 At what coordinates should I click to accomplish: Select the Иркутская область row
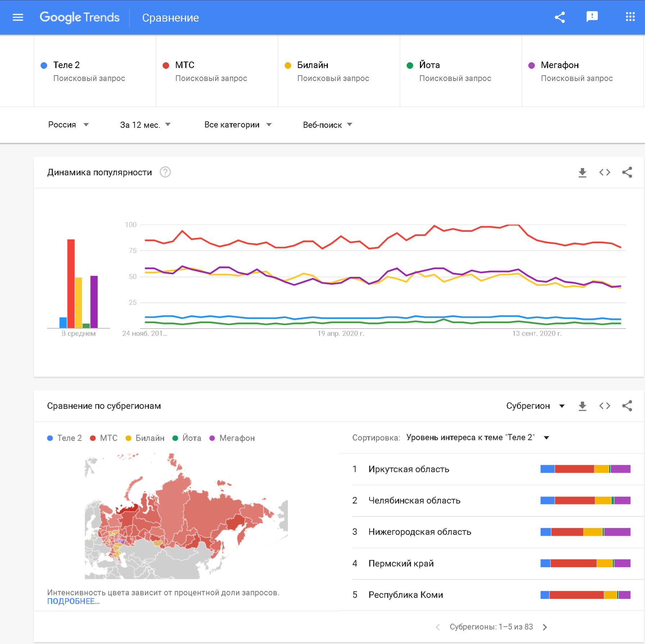coord(409,469)
